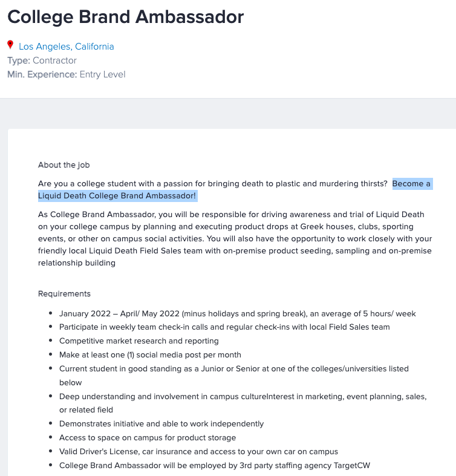The image size is (456, 476).
Task: Click the Junior or Senior student requirement bullet
Action: point(233,368)
